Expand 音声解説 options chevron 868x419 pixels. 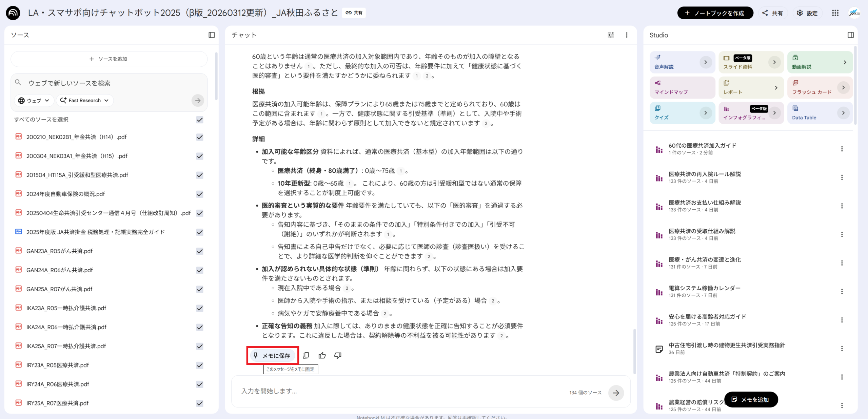[705, 62]
